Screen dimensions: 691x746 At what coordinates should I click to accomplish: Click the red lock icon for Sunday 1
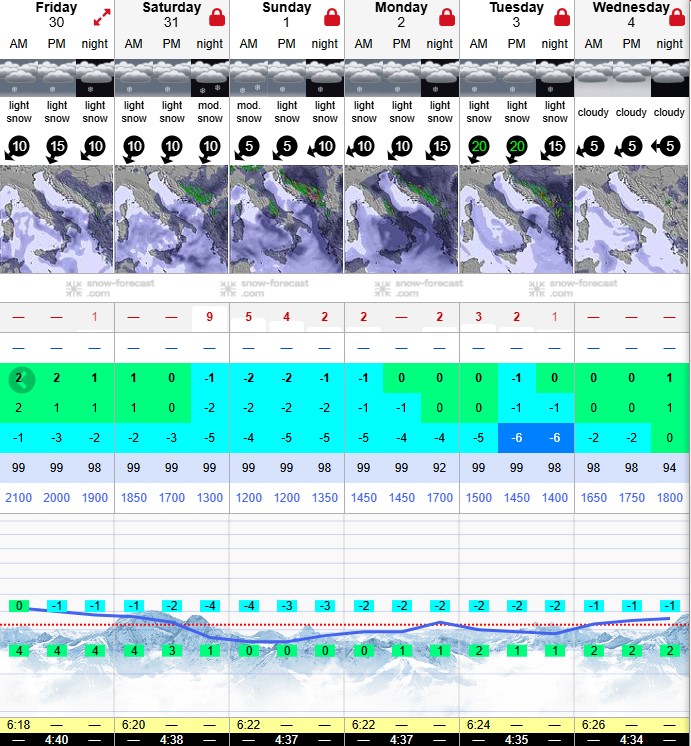(332, 17)
